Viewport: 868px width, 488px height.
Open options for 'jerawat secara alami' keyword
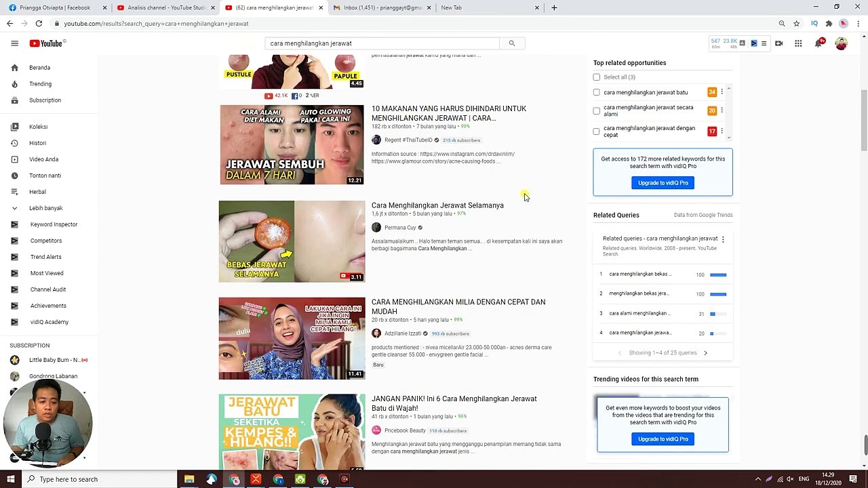coord(722,110)
